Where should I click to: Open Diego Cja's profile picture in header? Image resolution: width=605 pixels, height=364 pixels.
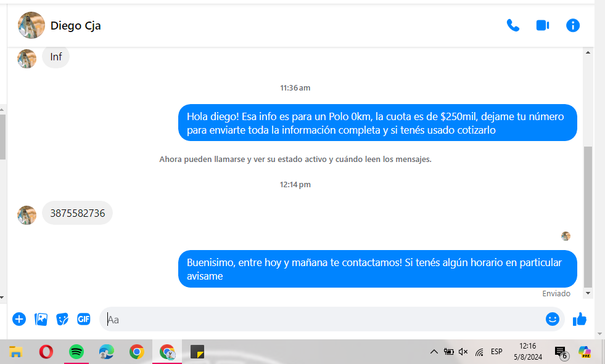click(x=31, y=25)
